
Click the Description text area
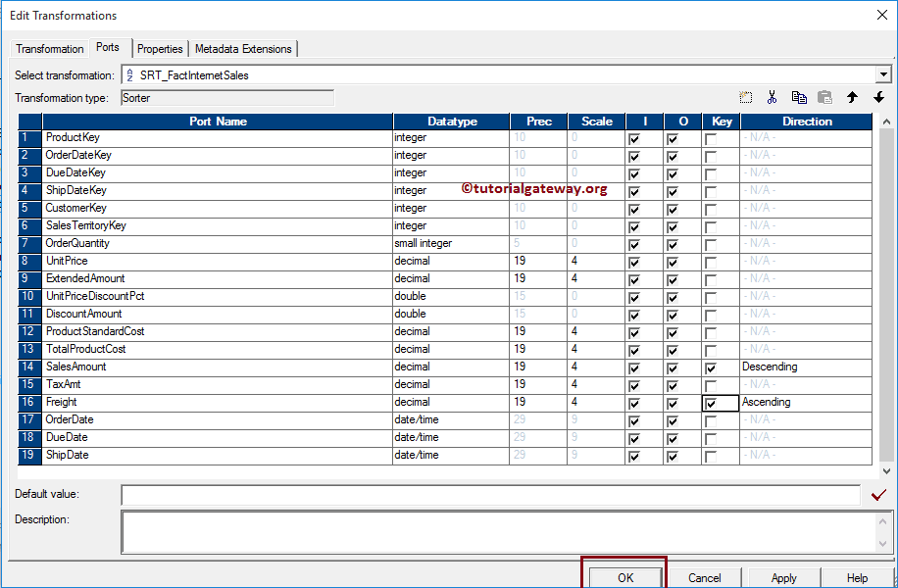506,532
